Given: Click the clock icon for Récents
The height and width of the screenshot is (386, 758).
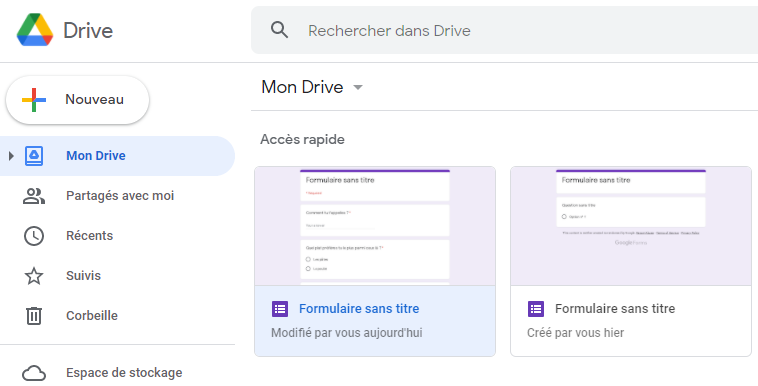Looking at the screenshot, I should tap(34, 236).
